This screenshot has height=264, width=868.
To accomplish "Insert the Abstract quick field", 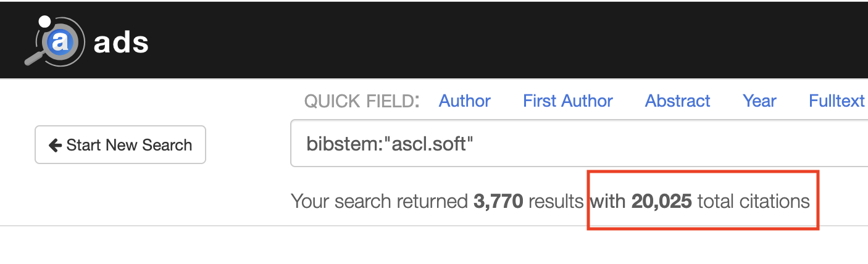I will coord(678,101).
